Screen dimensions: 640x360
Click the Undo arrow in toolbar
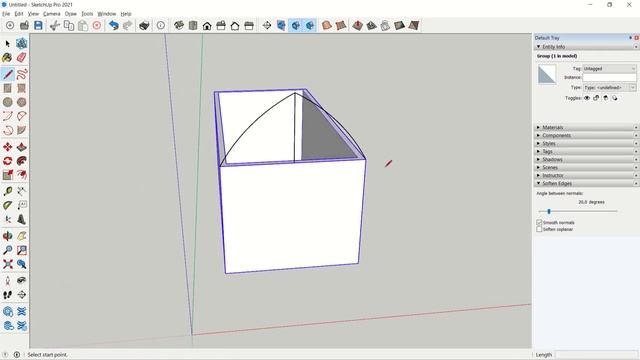113,25
